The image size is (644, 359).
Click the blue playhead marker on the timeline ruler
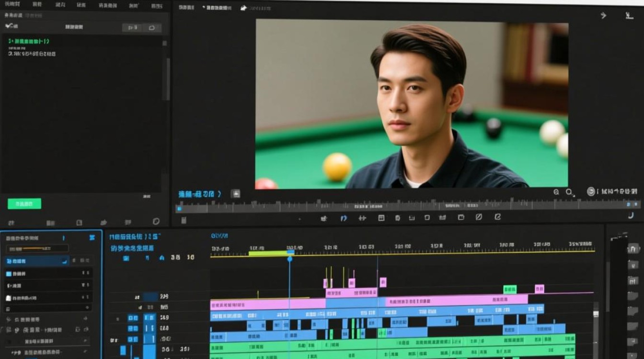point(289,258)
